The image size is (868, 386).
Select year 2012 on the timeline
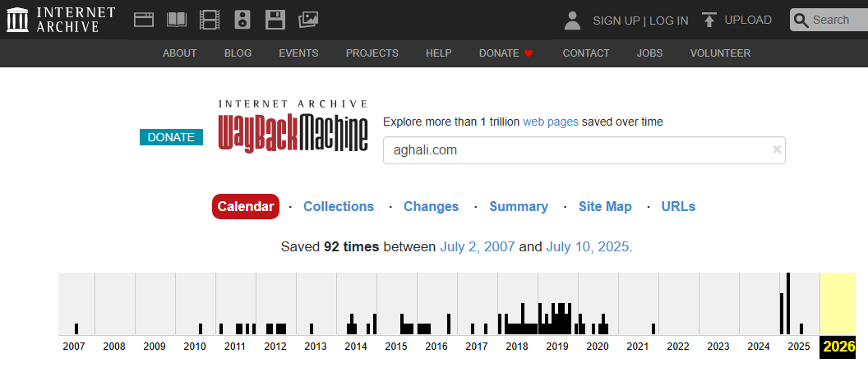point(275,347)
